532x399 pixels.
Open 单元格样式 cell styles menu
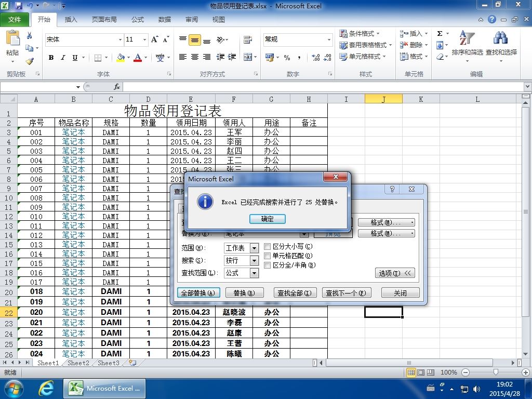362,56
